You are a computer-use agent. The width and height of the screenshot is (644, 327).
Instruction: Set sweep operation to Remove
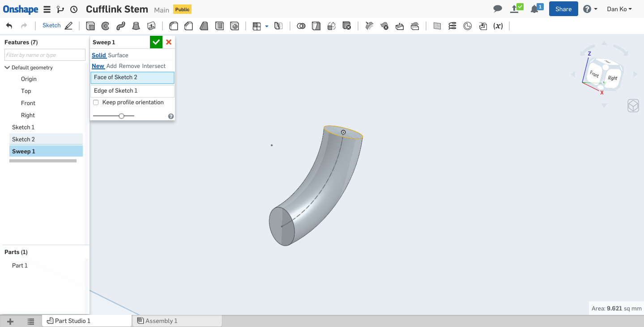click(x=129, y=66)
